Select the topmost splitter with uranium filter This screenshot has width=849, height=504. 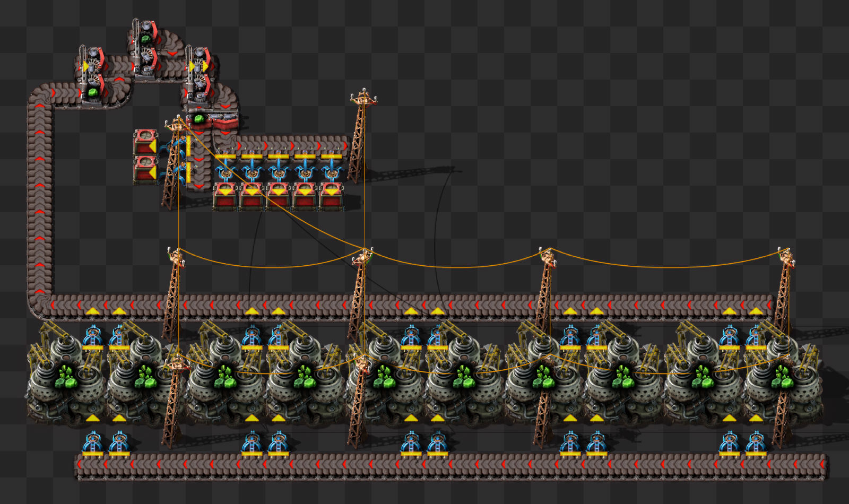point(145,51)
